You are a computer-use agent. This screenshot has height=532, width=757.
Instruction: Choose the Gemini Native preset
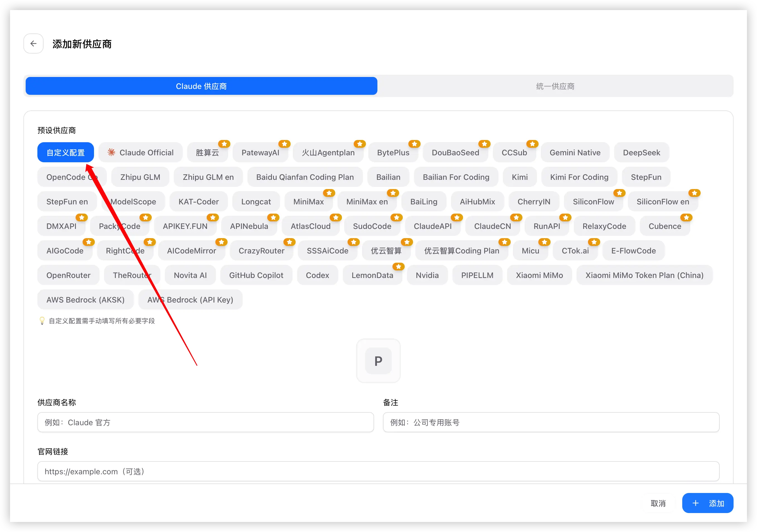click(575, 152)
